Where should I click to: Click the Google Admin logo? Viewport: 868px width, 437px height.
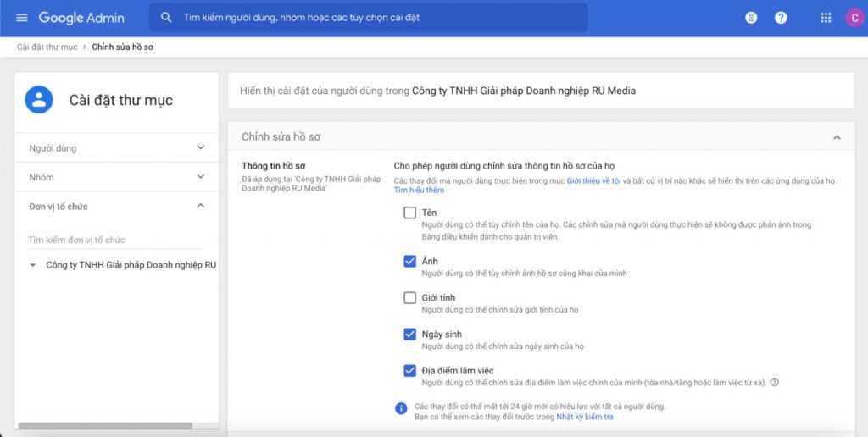pos(81,18)
